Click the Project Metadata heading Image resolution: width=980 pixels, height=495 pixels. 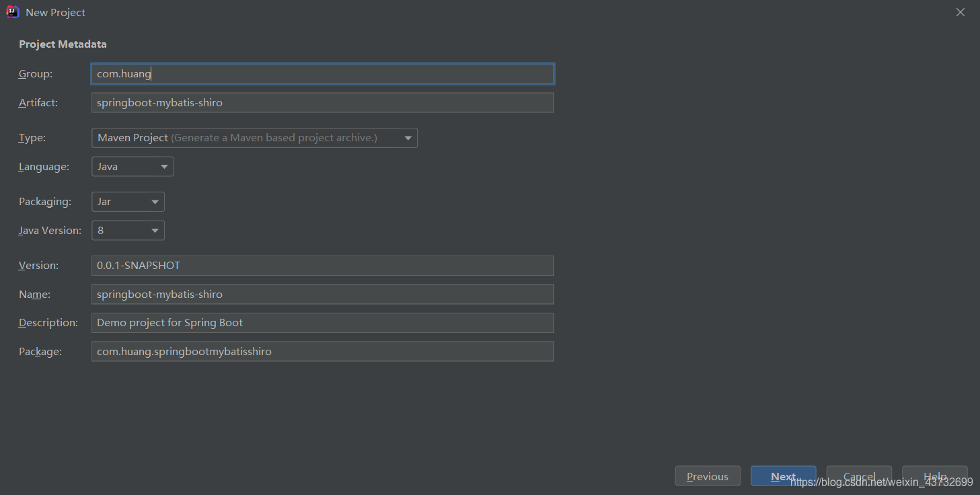63,44
